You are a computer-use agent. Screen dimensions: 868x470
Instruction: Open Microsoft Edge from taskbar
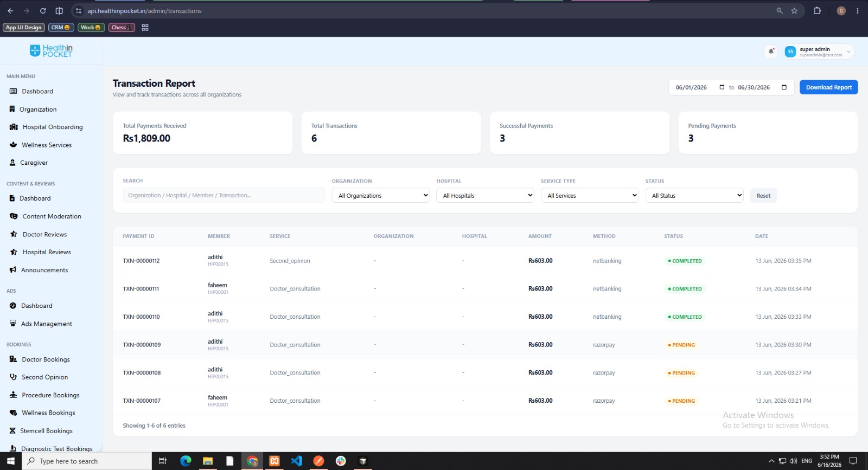tap(186, 461)
